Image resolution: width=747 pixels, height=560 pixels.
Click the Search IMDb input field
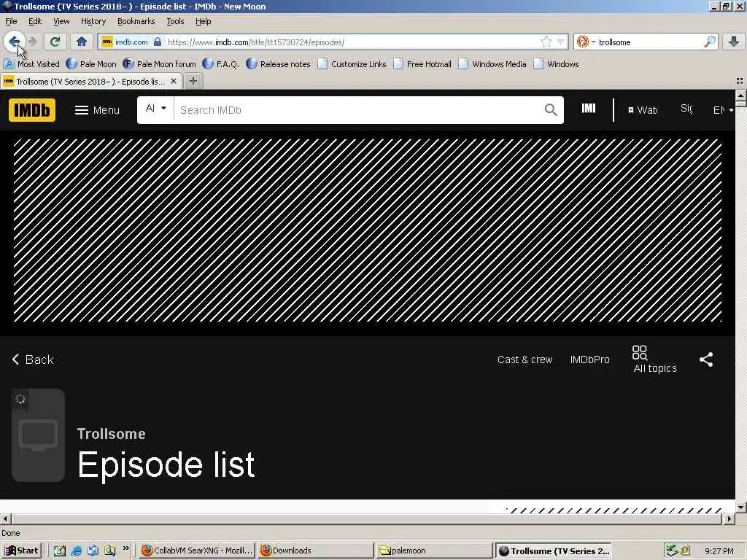pos(359,110)
